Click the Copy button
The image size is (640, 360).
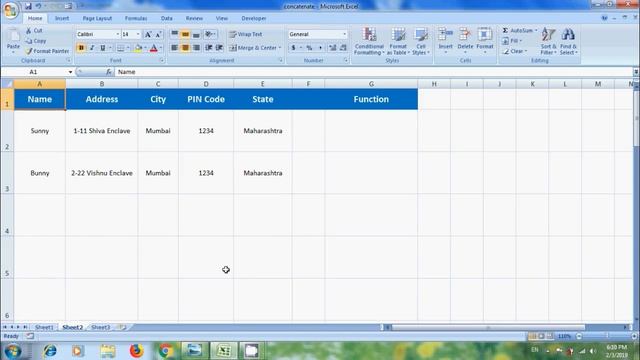36,41
